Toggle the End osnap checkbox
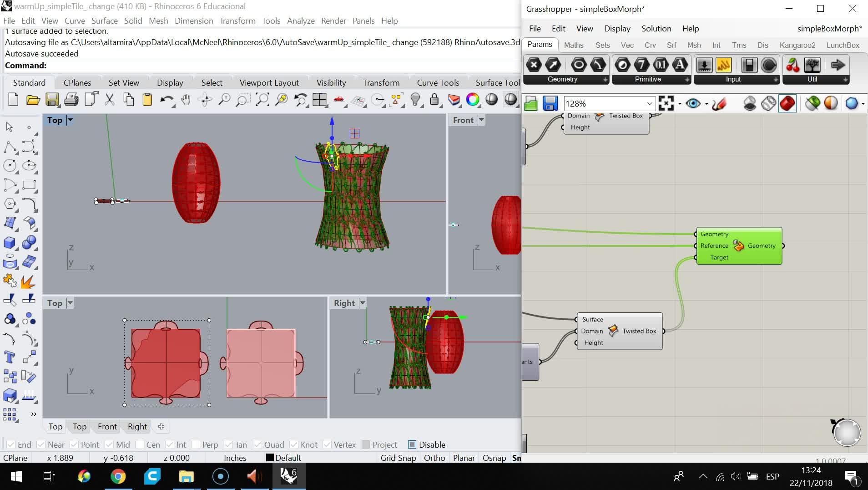868x490 pixels. pos(11,444)
